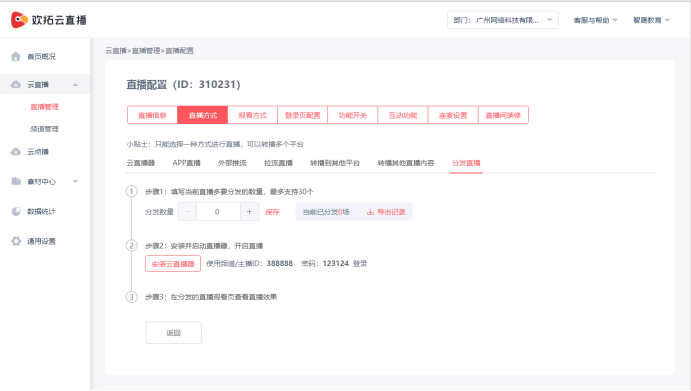Image resolution: width=691 pixels, height=391 pixels.
Task: Click the 直播配置 (ID: 310231) heading
Action: pos(183,84)
